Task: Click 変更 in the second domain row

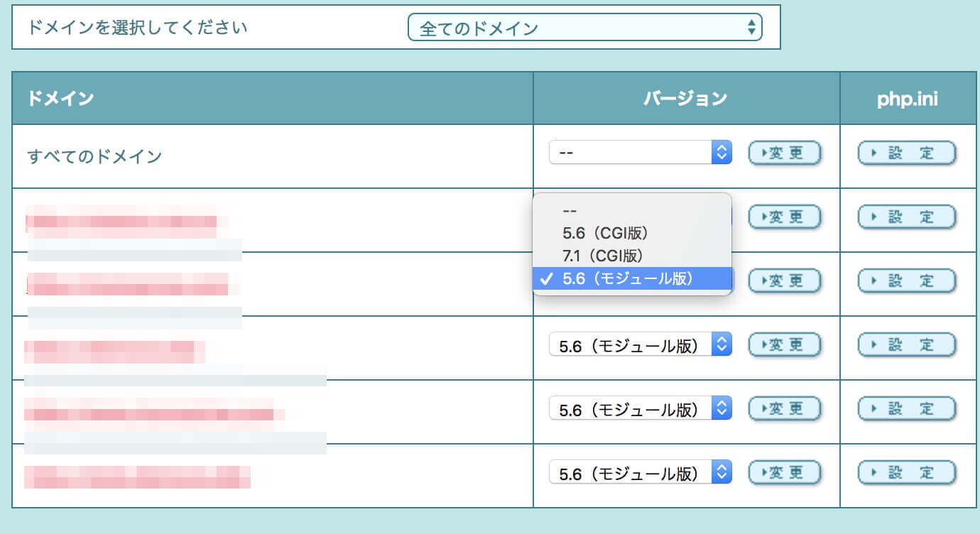Action: (784, 217)
